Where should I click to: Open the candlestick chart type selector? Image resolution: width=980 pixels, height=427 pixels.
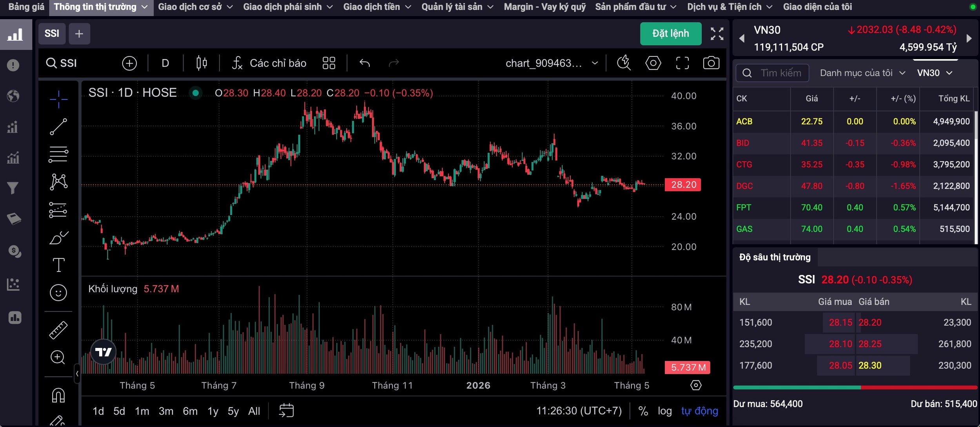201,63
